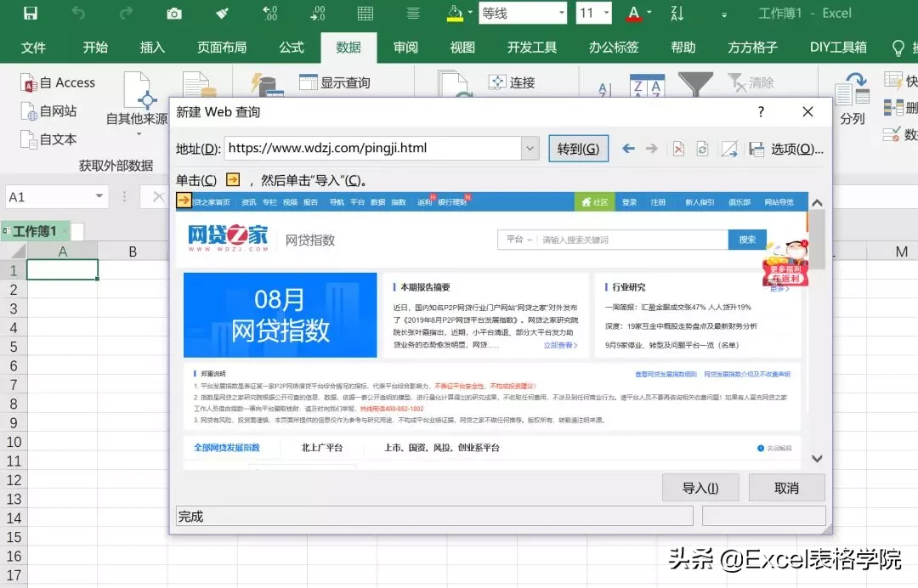The width and height of the screenshot is (918, 588).
Task: Click the fill color bucket icon
Action: coord(455,14)
